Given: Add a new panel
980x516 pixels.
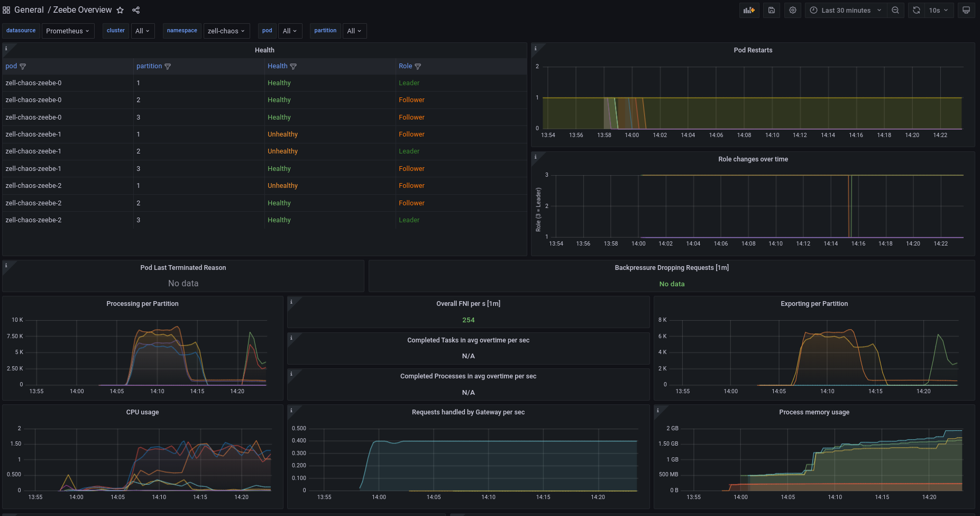Looking at the screenshot, I should [749, 10].
